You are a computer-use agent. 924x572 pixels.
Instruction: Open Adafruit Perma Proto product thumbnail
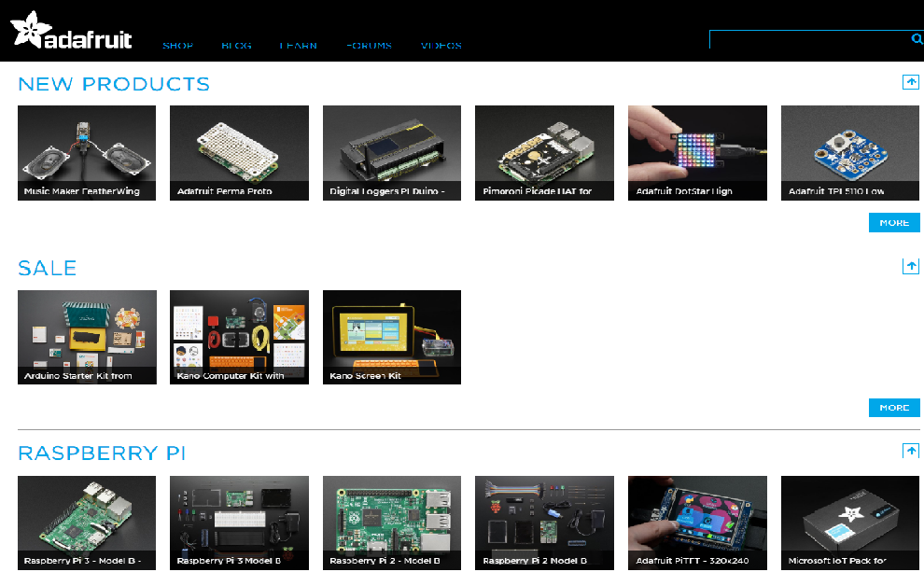tap(239, 153)
